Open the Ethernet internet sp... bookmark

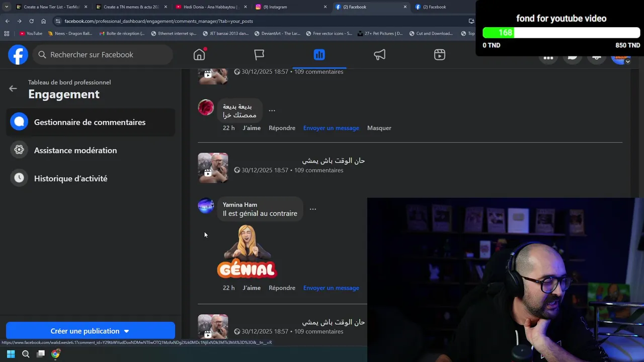point(174,34)
